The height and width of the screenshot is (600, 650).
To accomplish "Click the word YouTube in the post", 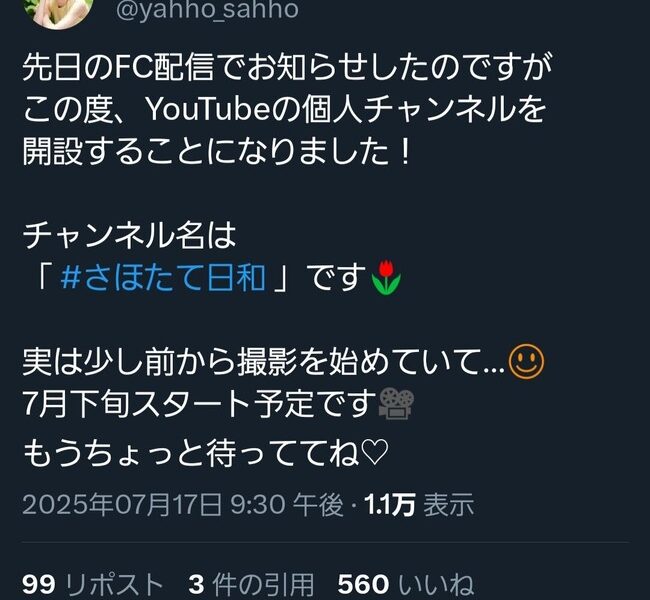I will (209, 109).
